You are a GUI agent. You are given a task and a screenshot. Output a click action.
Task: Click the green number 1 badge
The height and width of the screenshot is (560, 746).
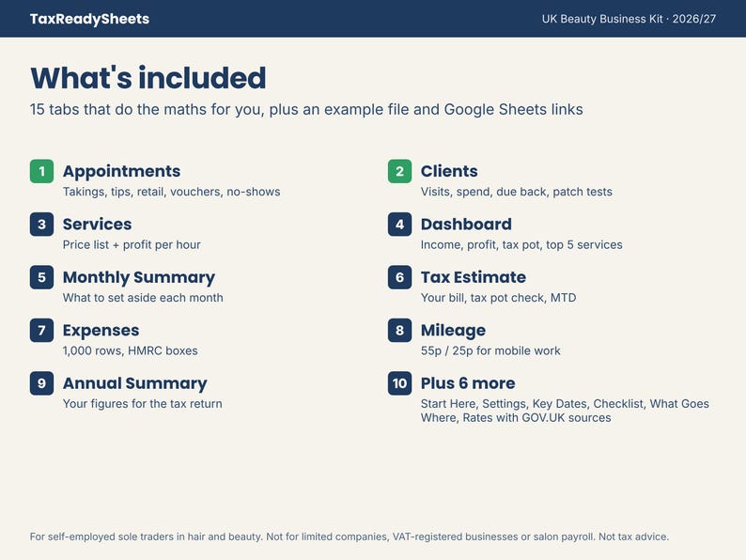[42, 171]
